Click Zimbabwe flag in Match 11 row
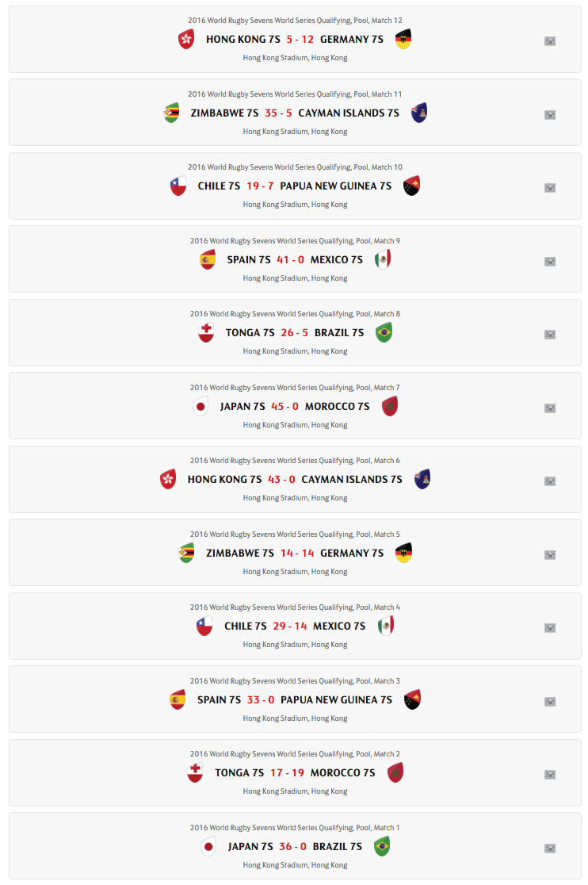The image size is (588, 885). coord(171,113)
